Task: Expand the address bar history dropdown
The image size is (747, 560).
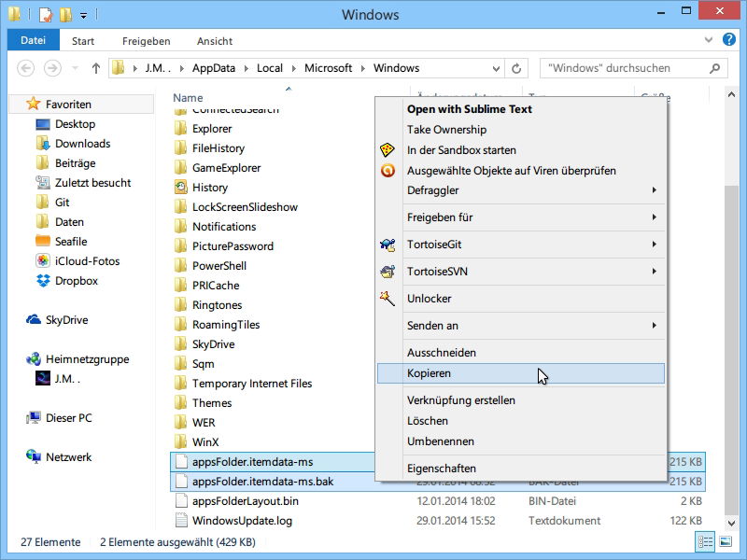Action: [496, 68]
